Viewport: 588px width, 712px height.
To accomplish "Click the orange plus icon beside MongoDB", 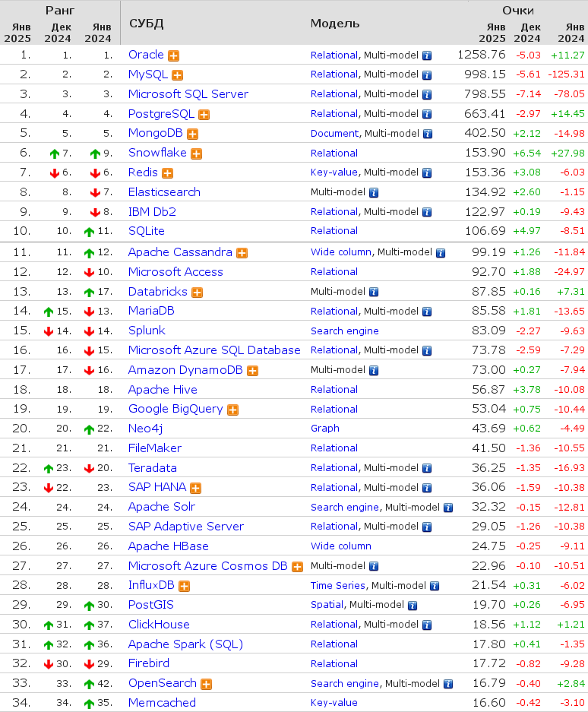I will (192, 134).
